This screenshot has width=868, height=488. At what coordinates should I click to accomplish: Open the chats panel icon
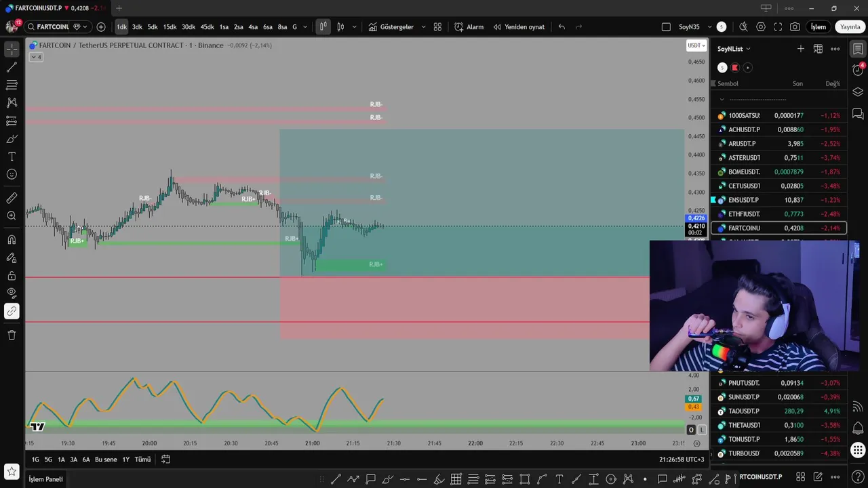pyautogui.click(x=858, y=114)
